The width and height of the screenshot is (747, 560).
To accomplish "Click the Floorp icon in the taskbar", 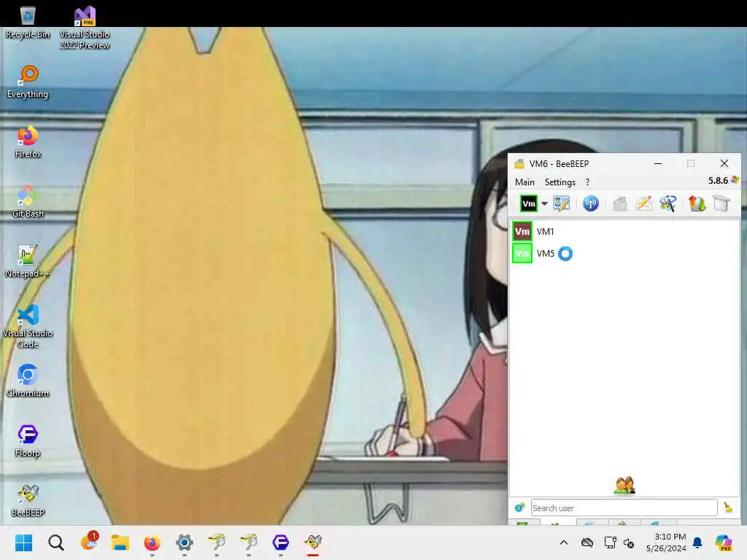I will click(x=281, y=542).
